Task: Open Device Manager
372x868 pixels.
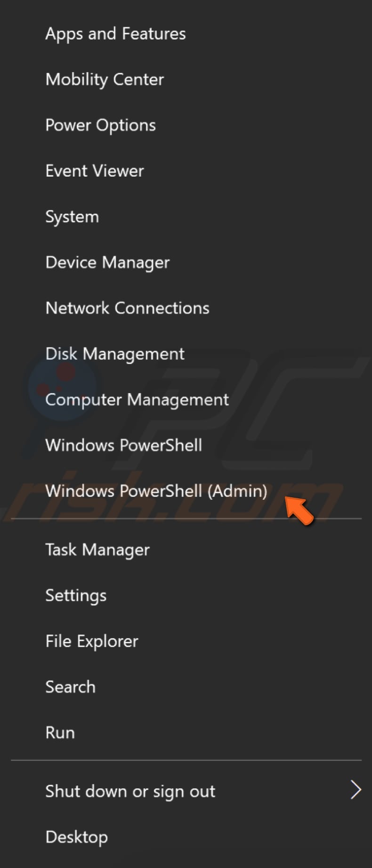Action: coord(107,262)
